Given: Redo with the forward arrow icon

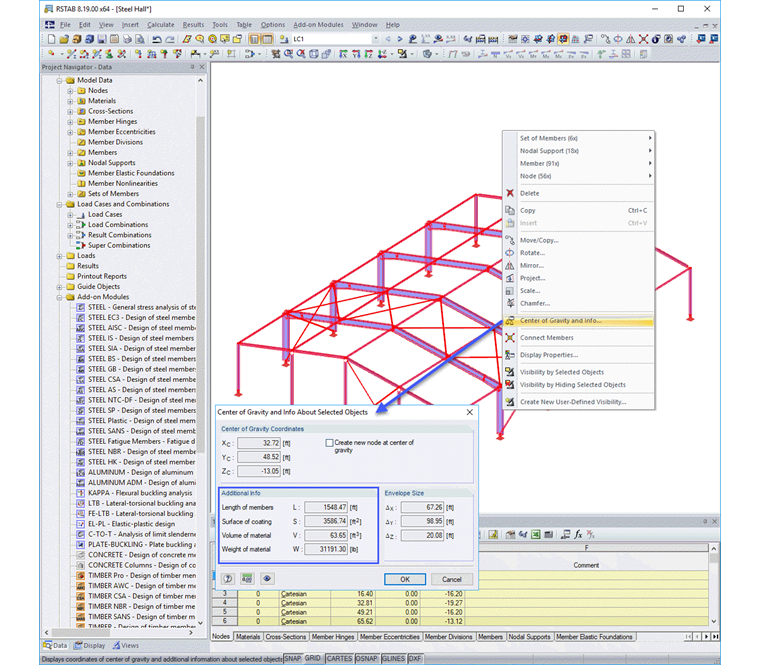Looking at the screenshot, I should point(169,39).
